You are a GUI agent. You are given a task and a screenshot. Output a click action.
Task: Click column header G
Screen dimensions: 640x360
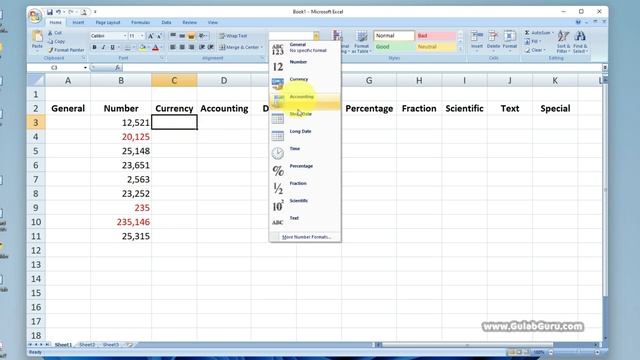[x=369, y=80]
